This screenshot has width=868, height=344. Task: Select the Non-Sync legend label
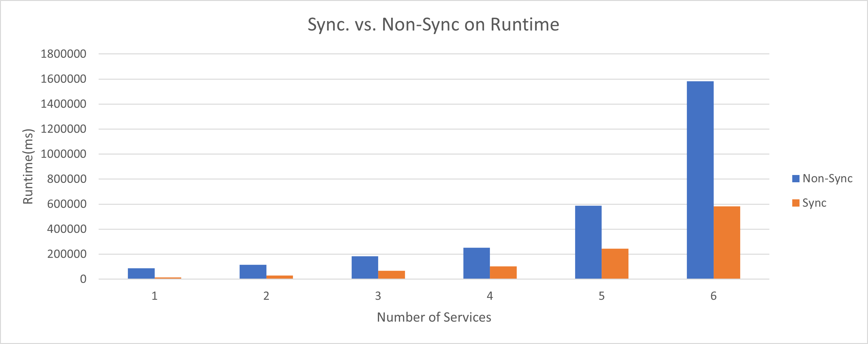point(827,178)
